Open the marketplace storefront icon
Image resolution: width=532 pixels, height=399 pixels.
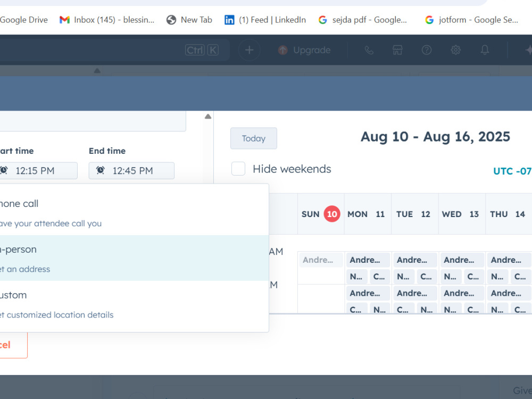pyautogui.click(x=397, y=50)
